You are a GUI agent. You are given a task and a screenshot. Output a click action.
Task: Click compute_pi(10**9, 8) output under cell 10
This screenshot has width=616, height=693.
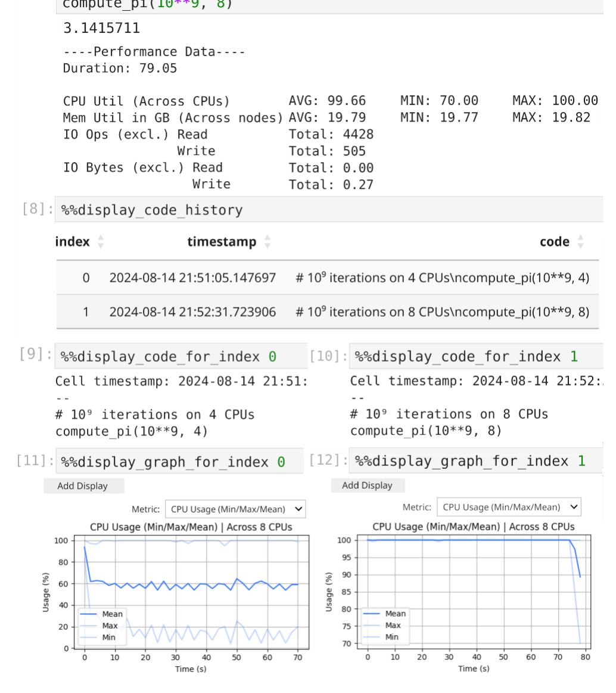tap(426, 430)
